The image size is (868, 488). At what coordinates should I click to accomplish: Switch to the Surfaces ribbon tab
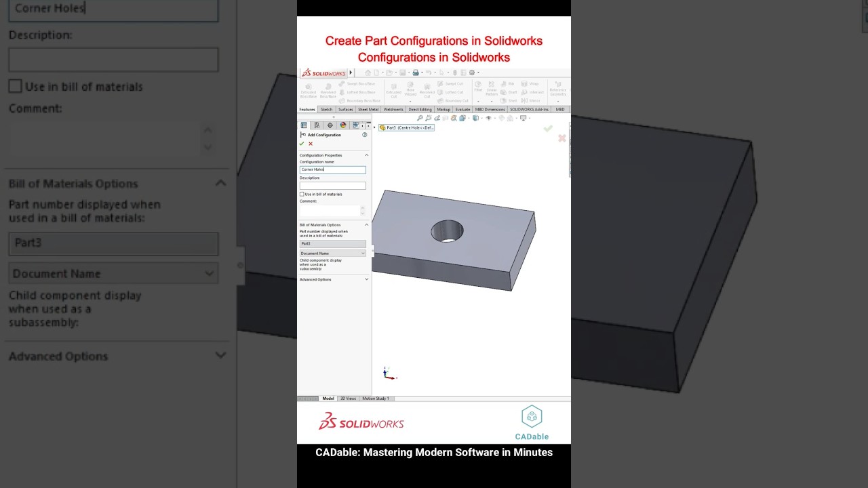click(x=346, y=109)
